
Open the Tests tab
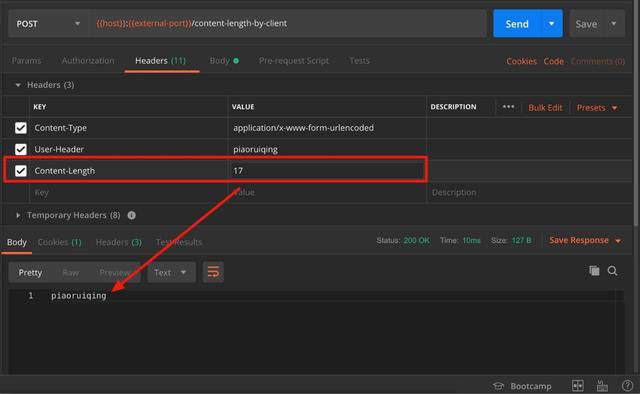click(359, 61)
